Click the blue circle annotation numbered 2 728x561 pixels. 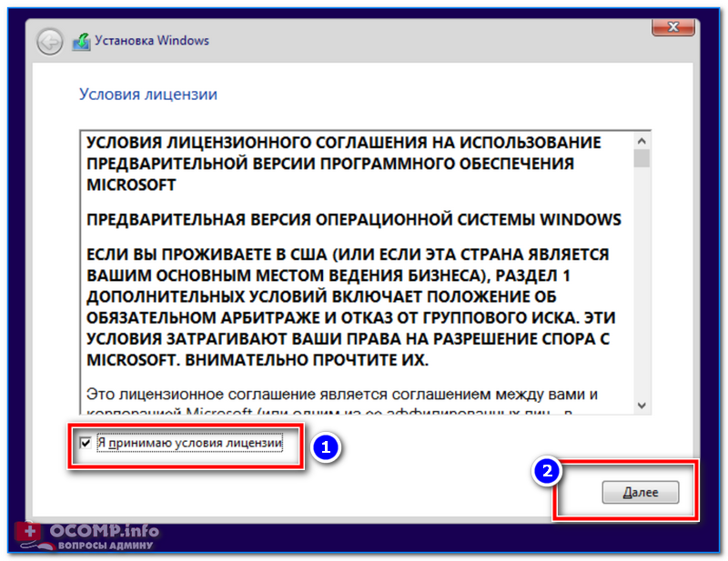coord(547,471)
